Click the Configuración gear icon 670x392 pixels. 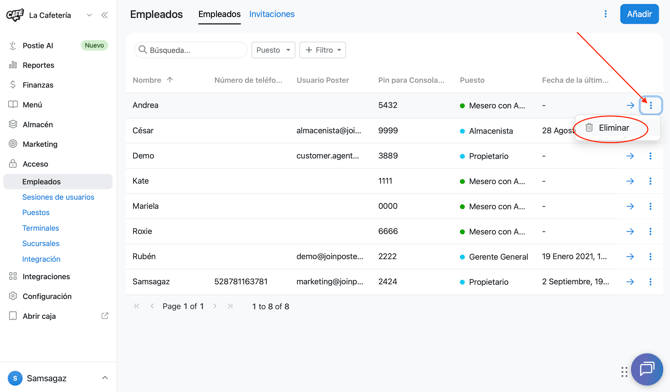13,296
